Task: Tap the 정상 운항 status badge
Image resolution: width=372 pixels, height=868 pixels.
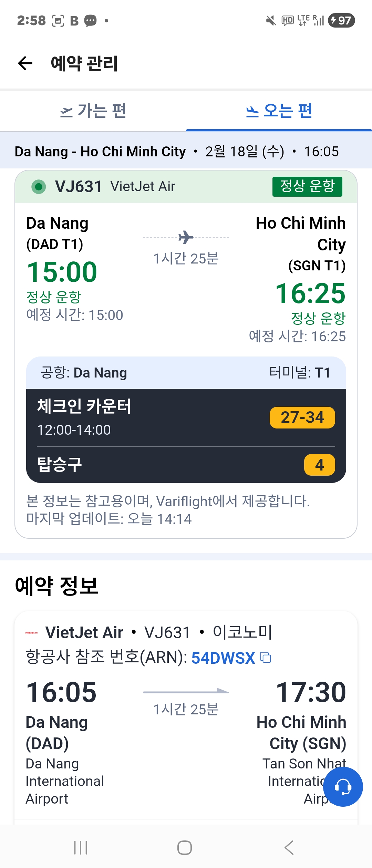Action: tap(307, 186)
